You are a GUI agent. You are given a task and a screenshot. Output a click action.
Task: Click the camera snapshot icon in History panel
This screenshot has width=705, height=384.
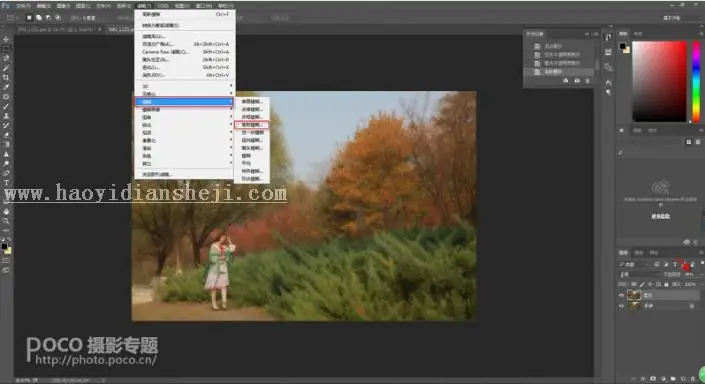[x=577, y=80]
